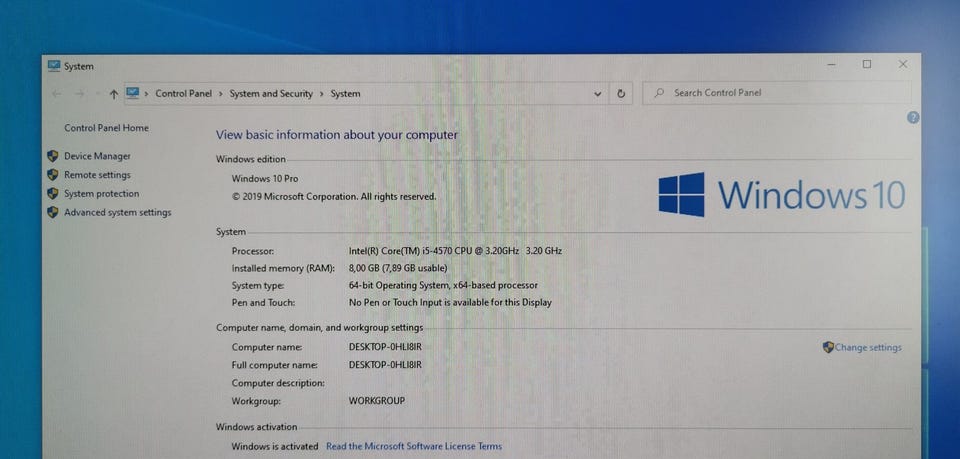Viewport: 960px width, 459px height.
Task: Click the Device Manager shield icon
Action: pos(53,156)
